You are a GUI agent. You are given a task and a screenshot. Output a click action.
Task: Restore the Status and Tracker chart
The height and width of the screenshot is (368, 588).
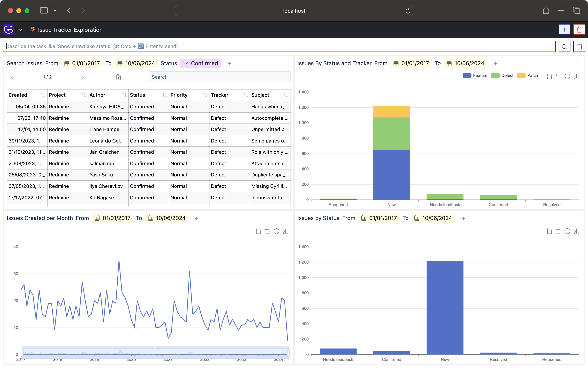tap(567, 77)
